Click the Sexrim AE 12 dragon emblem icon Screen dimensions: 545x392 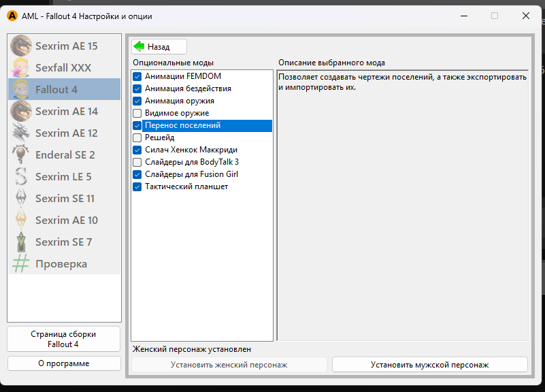click(22, 133)
